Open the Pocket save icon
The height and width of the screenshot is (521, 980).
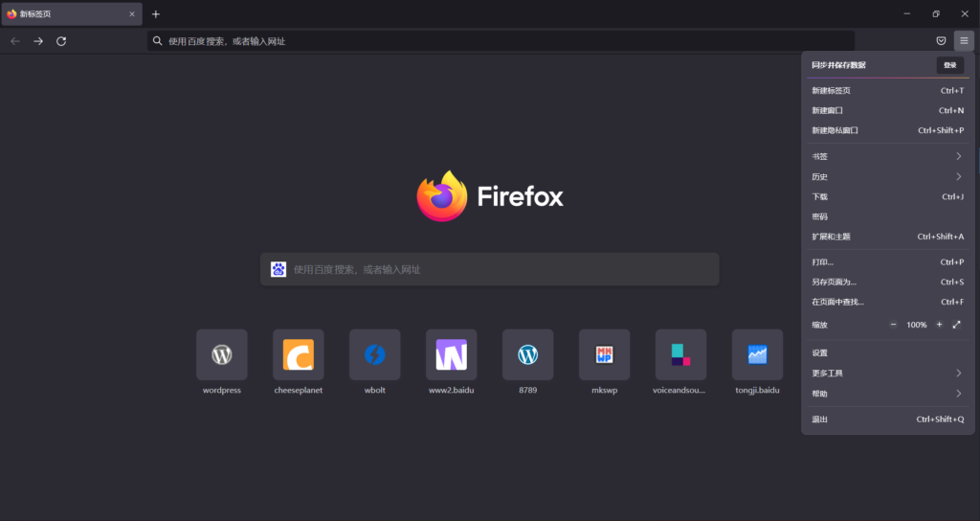tap(941, 40)
